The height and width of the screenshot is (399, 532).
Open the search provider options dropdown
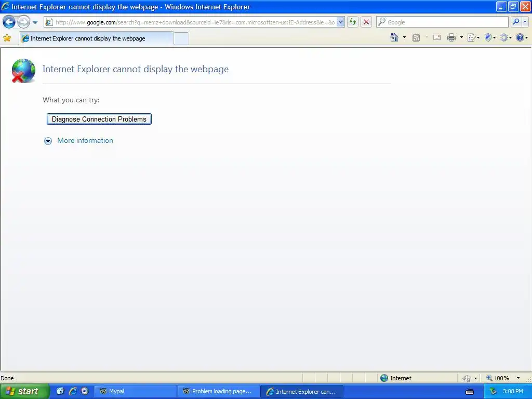coord(525,22)
